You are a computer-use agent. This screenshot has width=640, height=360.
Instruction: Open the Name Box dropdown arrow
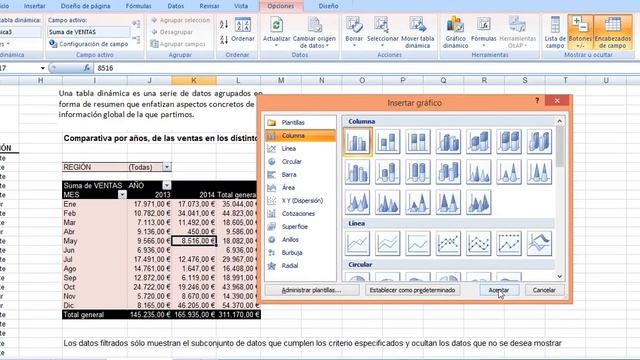point(42,68)
